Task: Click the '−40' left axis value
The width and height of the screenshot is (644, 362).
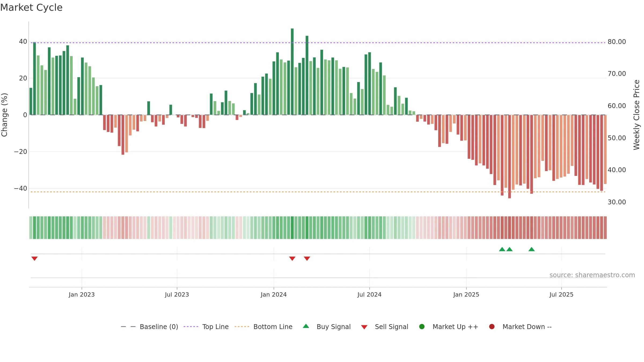Action: coord(21,188)
